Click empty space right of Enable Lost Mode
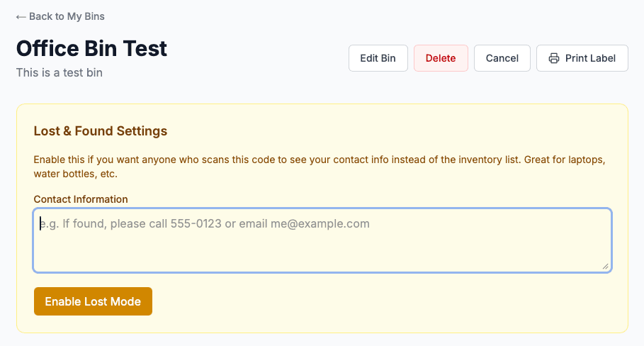The width and height of the screenshot is (644, 346). (x=383, y=301)
